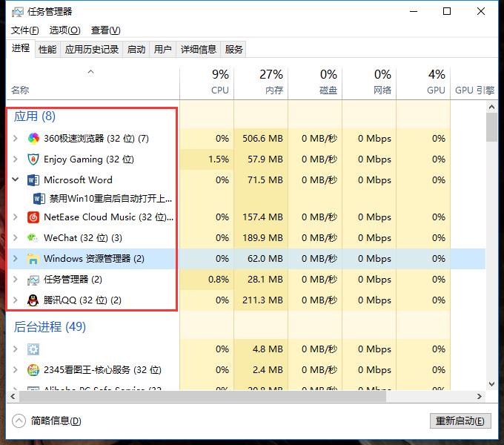Image resolution: width=504 pixels, height=445 pixels.
Task: Open the 选项(O) menu
Action: [x=65, y=30]
